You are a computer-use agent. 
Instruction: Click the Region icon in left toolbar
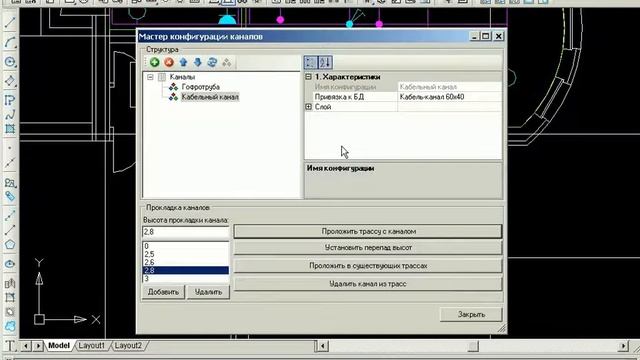pyautogui.click(x=10, y=312)
